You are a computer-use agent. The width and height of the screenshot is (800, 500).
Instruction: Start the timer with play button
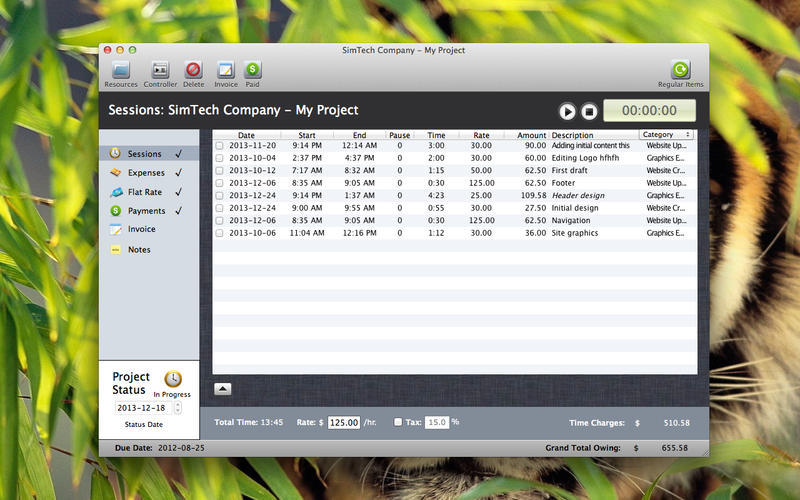(x=567, y=112)
